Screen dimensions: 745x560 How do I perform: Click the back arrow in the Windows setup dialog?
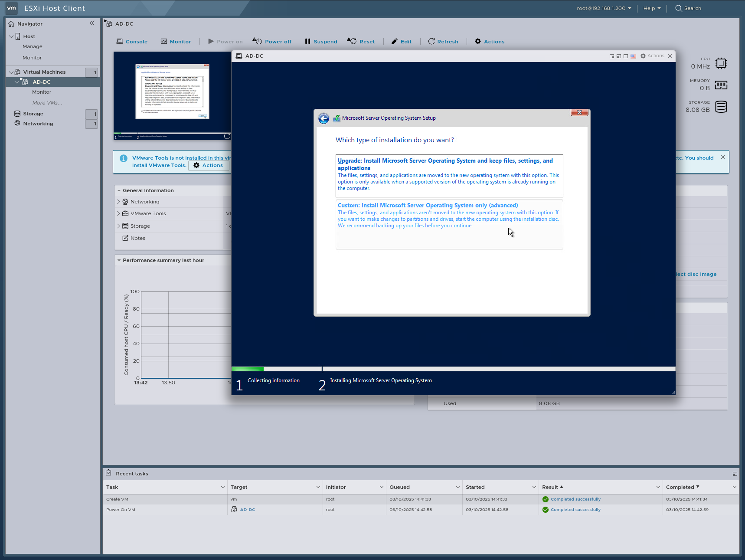pos(323,118)
